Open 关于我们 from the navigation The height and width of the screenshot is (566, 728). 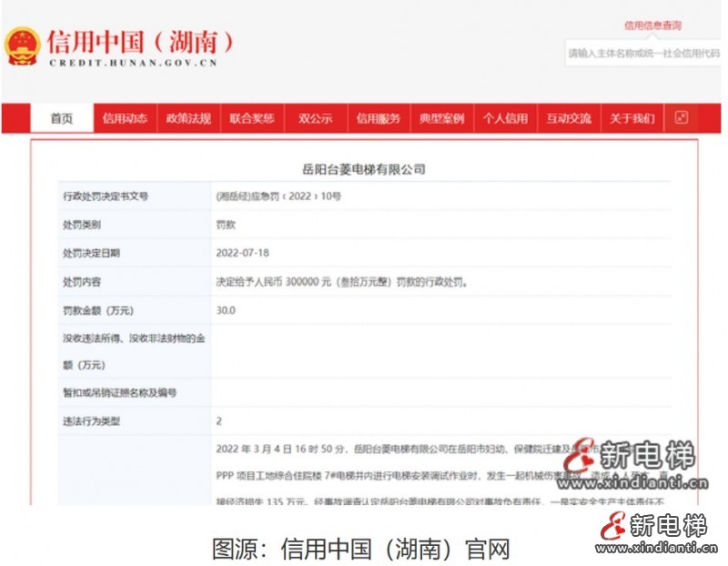[632, 119]
